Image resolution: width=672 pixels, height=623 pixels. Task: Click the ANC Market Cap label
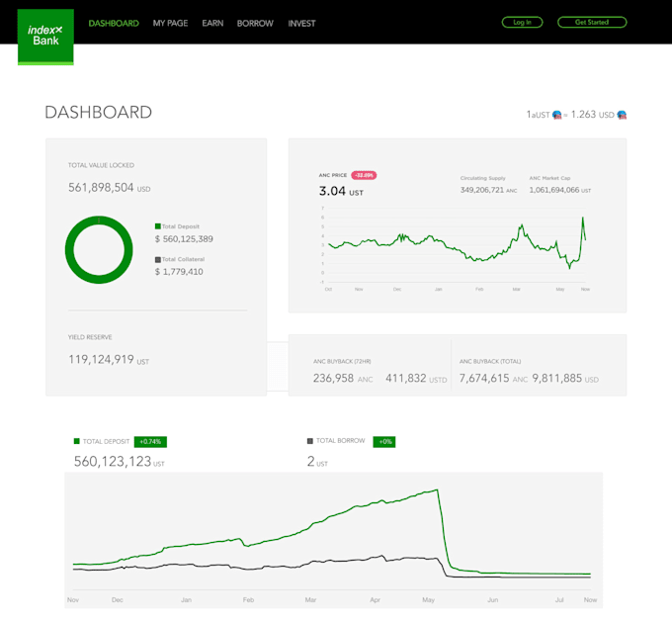[x=549, y=178]
